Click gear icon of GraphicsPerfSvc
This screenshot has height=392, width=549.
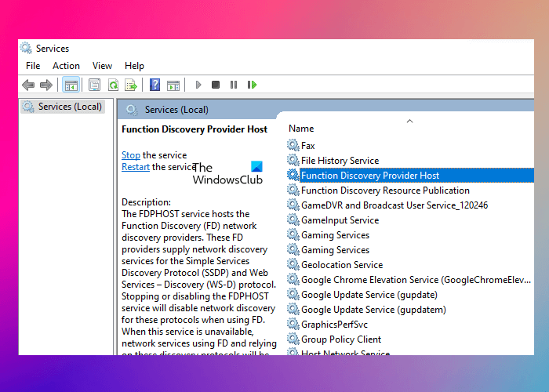(293, 324)
